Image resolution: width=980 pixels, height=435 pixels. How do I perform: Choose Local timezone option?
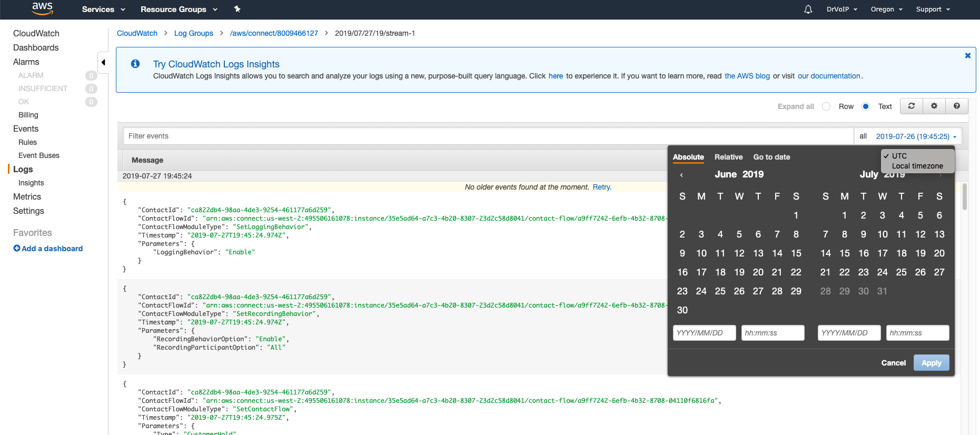point(917,166)
